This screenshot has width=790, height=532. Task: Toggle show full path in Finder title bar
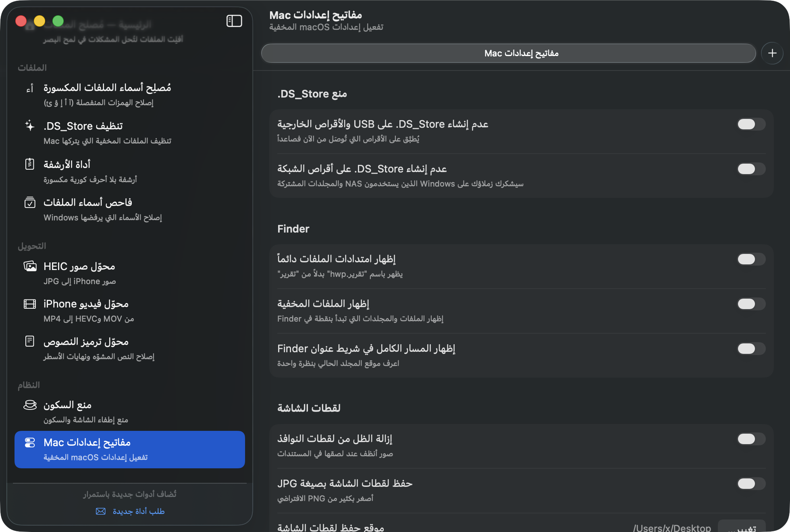(x=751, y=349)
